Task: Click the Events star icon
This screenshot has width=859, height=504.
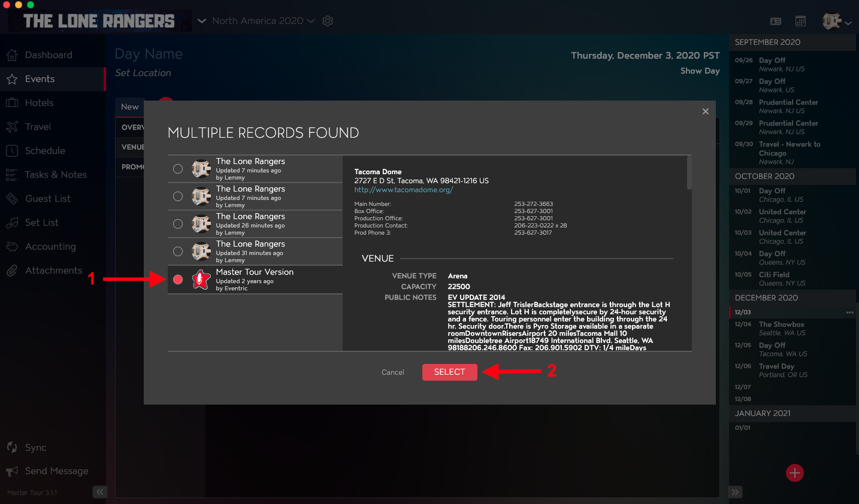Action: coord(12,79)
